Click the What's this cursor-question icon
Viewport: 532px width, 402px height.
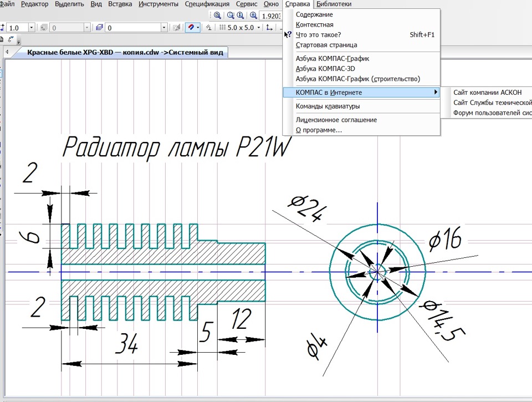pyautogui.click(x=288, y=34)
